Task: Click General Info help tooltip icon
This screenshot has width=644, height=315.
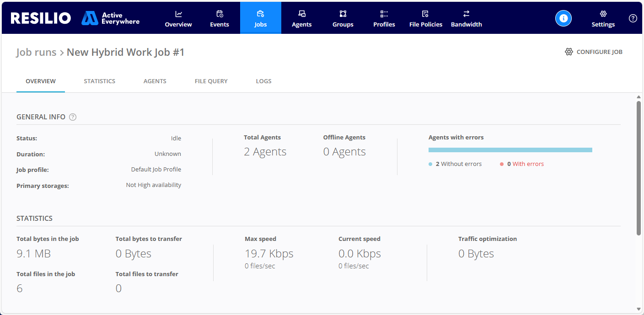Action: click(73, 117)
